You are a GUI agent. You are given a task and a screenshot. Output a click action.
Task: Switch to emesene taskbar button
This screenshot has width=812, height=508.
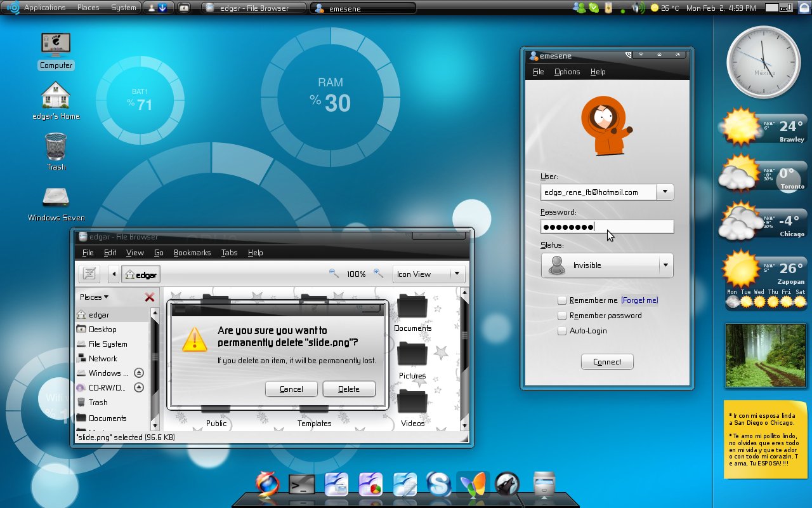(x=363, y=8)
